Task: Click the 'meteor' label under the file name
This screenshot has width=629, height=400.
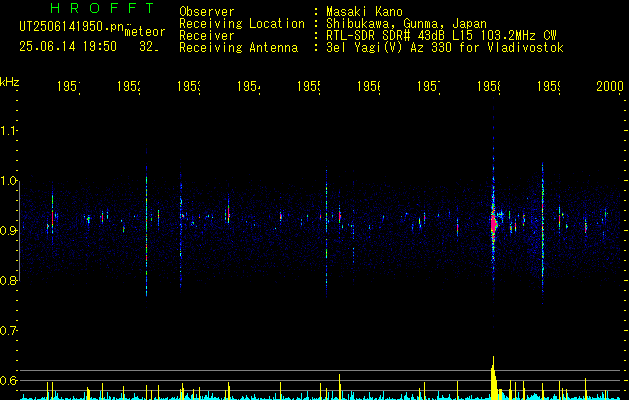Action: tap(145, 32)
